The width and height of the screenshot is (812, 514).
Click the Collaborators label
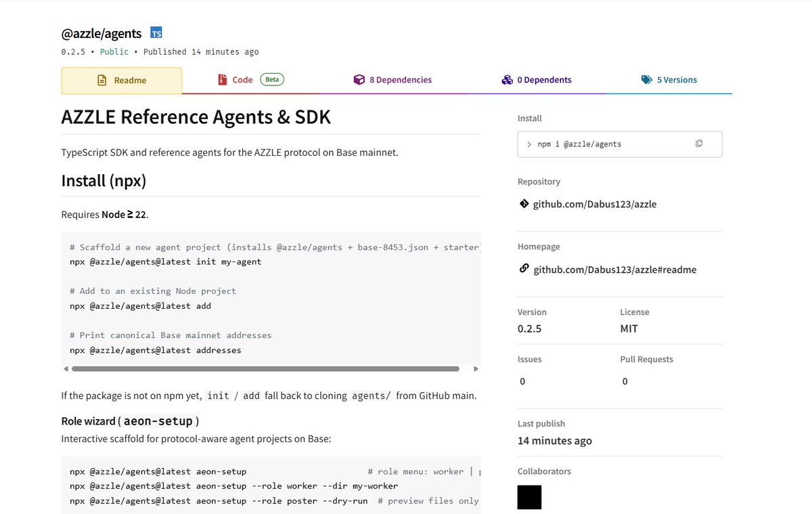point(544,471)
